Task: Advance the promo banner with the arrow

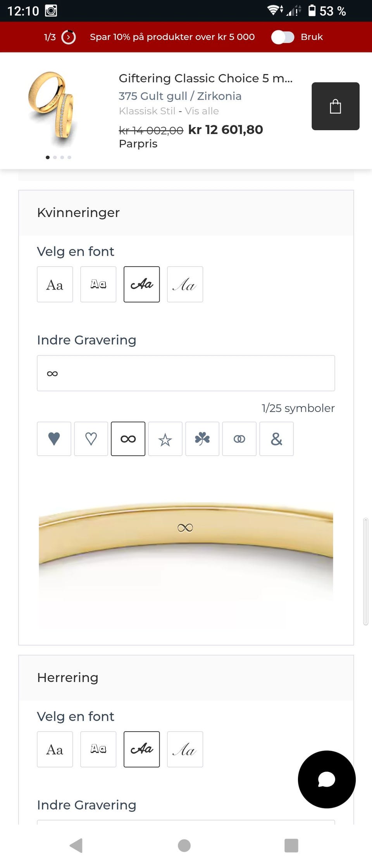Action: click(67, 37)
